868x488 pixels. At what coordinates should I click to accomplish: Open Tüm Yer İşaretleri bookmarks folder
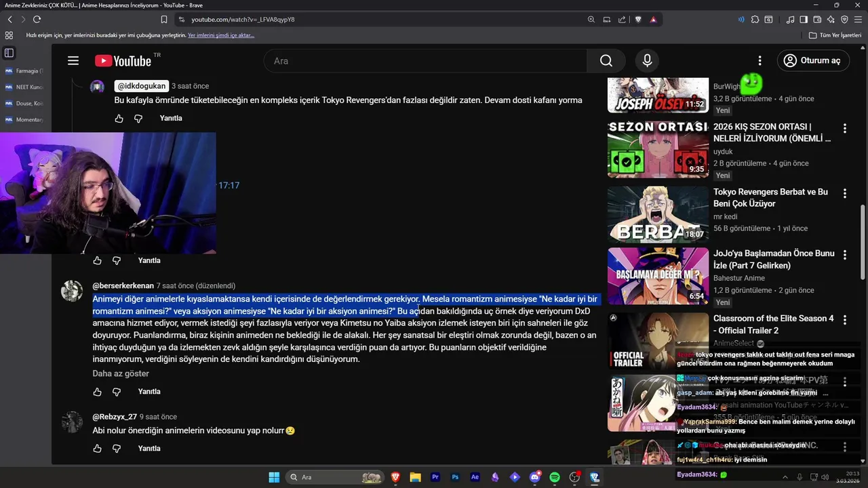[x=835, y=35]
